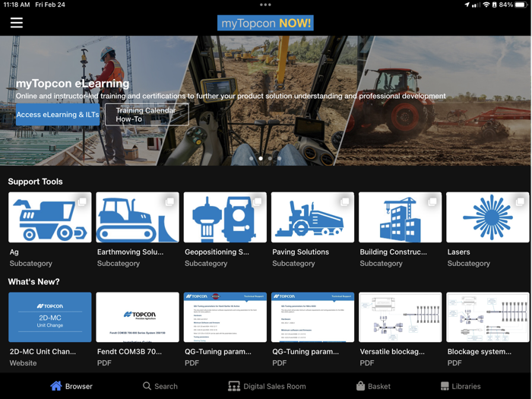Select the checkbox on Lasers card
Viewport: 532px width, 399px height.
tap(520, 201)
